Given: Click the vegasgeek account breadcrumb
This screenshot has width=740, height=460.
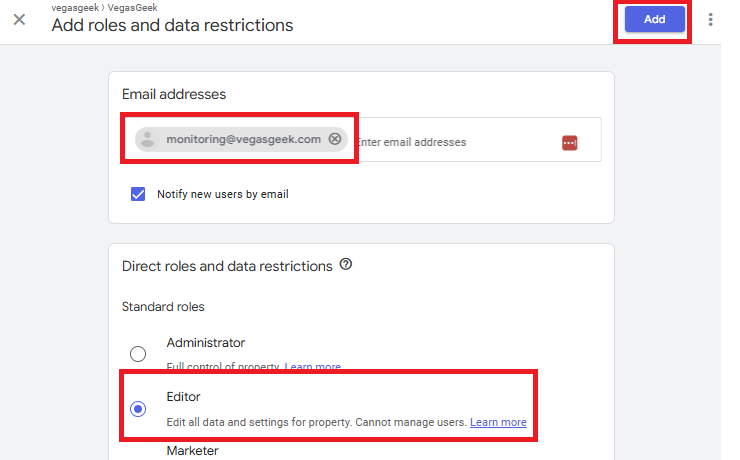Looking at the screenshot, I should (75, 6).
